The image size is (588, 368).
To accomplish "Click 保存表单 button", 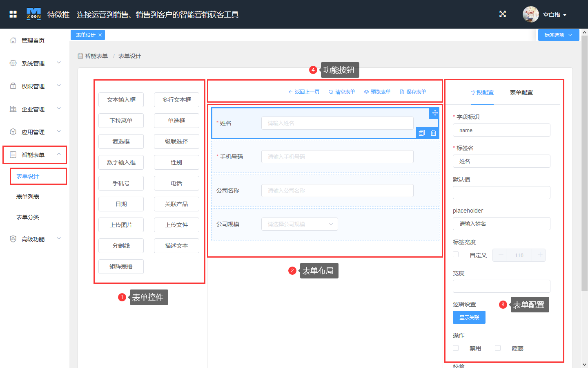I will 413,92.
